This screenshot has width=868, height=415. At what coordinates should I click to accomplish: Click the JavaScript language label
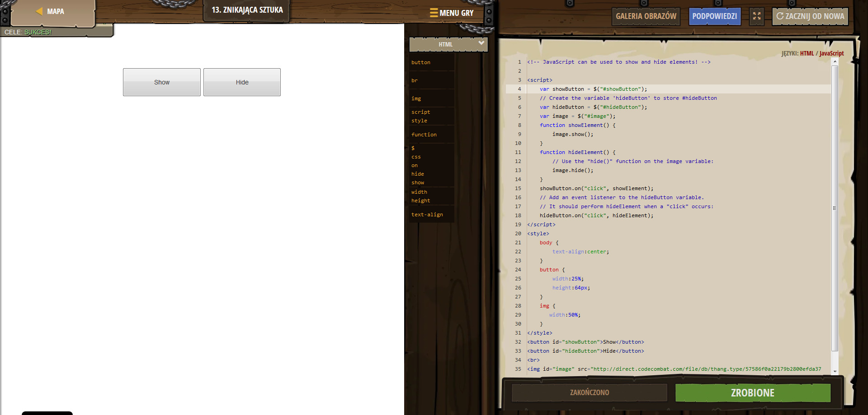(831, 53)
